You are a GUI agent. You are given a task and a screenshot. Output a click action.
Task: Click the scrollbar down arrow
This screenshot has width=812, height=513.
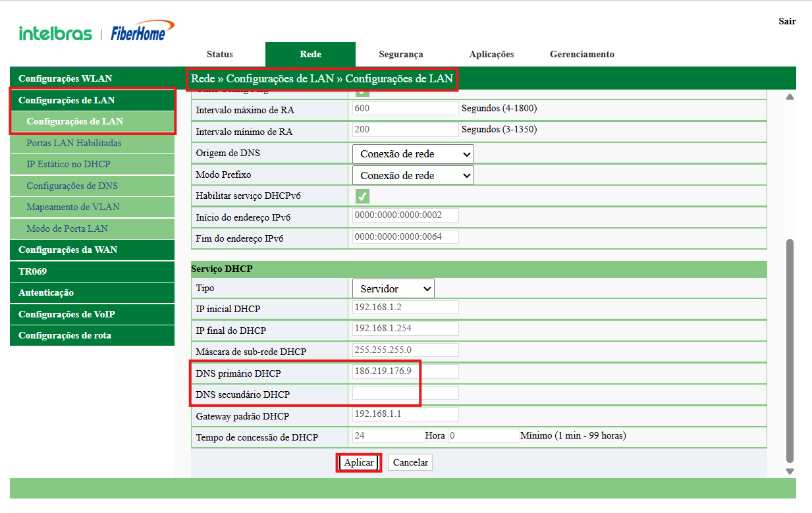pos(790,471)
